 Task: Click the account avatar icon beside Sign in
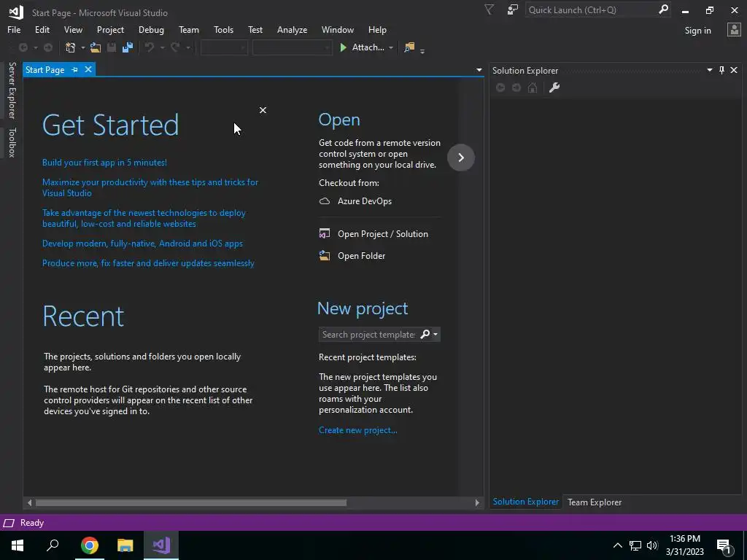click(734, 30)
